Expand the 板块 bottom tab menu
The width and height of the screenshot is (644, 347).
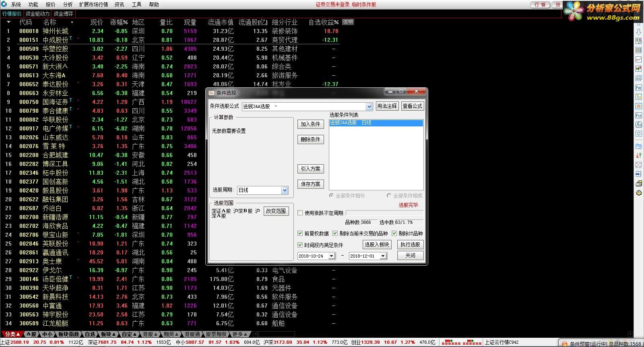pyautogui.click(x=108, y=334)
